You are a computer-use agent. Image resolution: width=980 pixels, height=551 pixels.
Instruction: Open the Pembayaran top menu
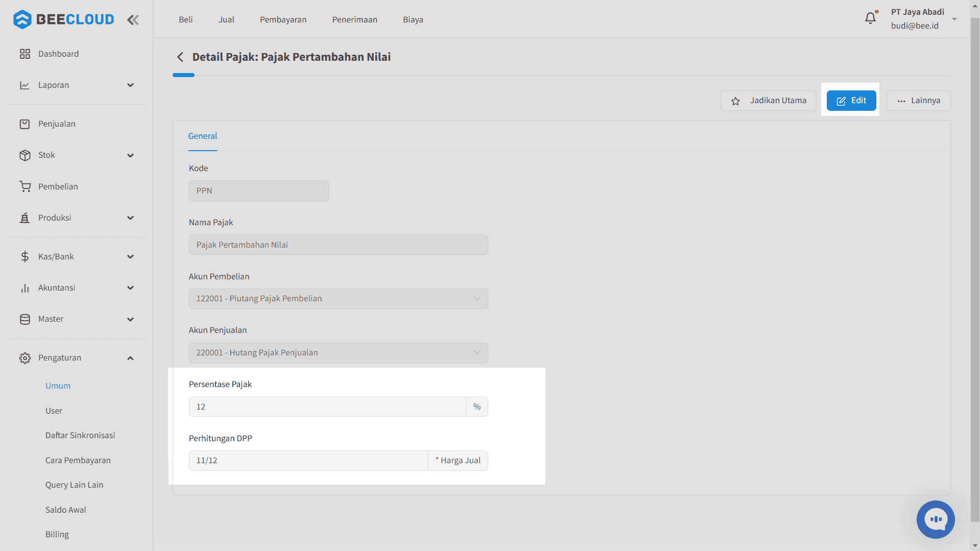(283, 19)
